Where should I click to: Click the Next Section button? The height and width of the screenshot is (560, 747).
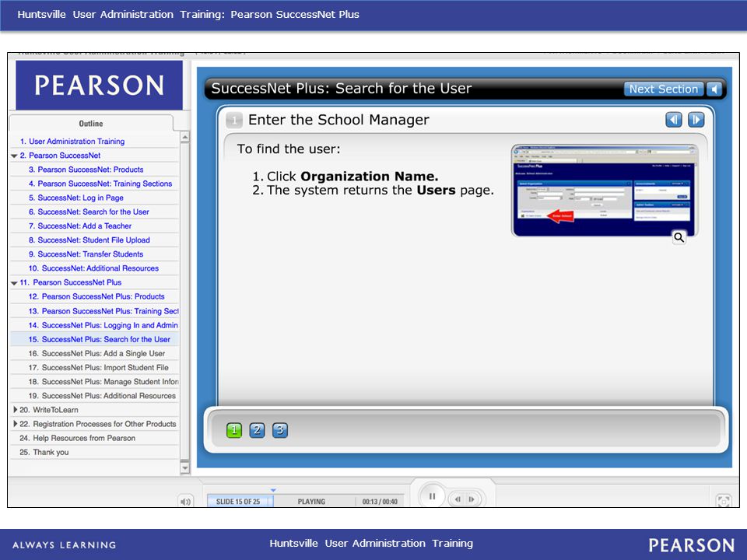[x=664, y=89]
